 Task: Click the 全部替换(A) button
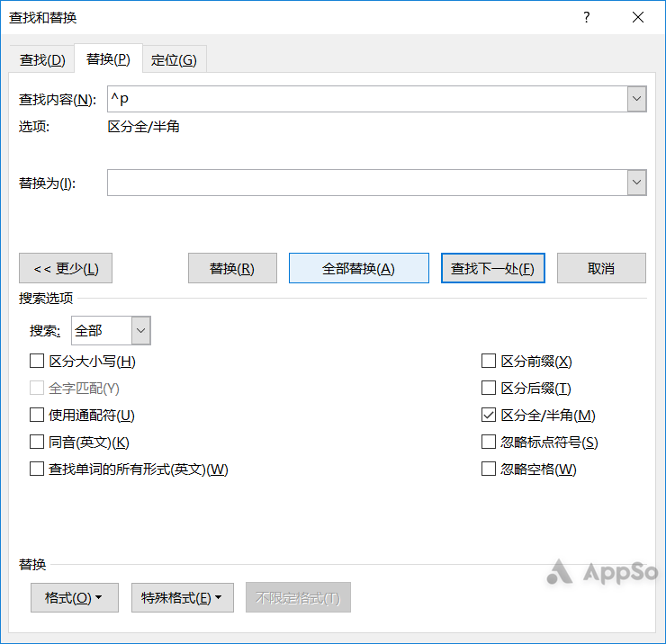(359, 268)
